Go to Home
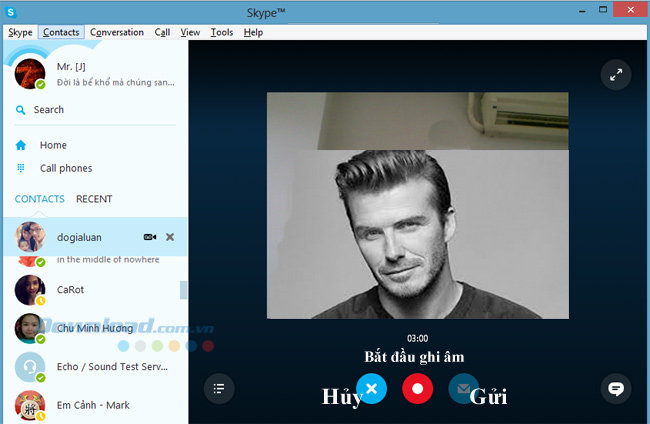Screen dimensions: 650x424 53,145
